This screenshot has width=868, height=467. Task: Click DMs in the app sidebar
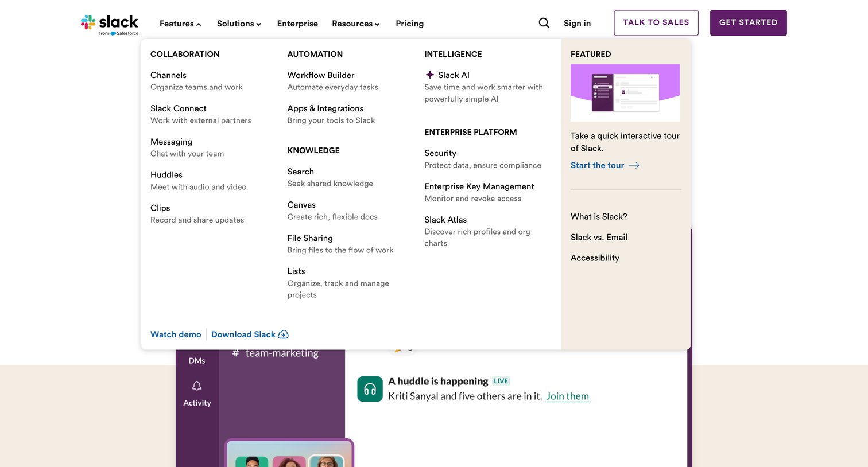coord(197,361)
